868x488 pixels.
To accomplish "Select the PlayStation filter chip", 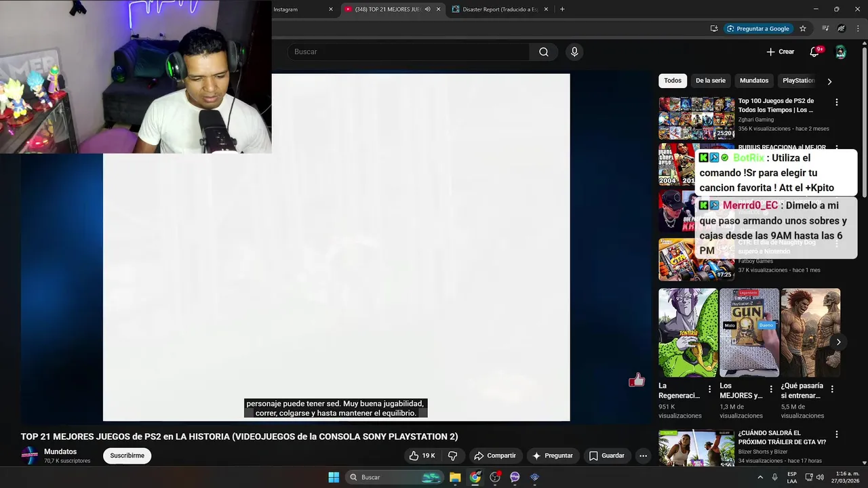I will click(x=798, y=81).
